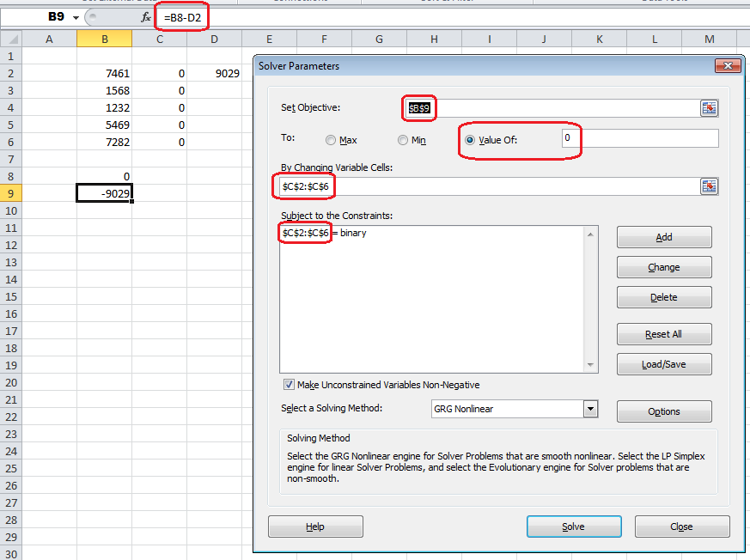Screen dimensions: 750x560
Task: Select cell B8 containing 0
Action: coord(104,176)
